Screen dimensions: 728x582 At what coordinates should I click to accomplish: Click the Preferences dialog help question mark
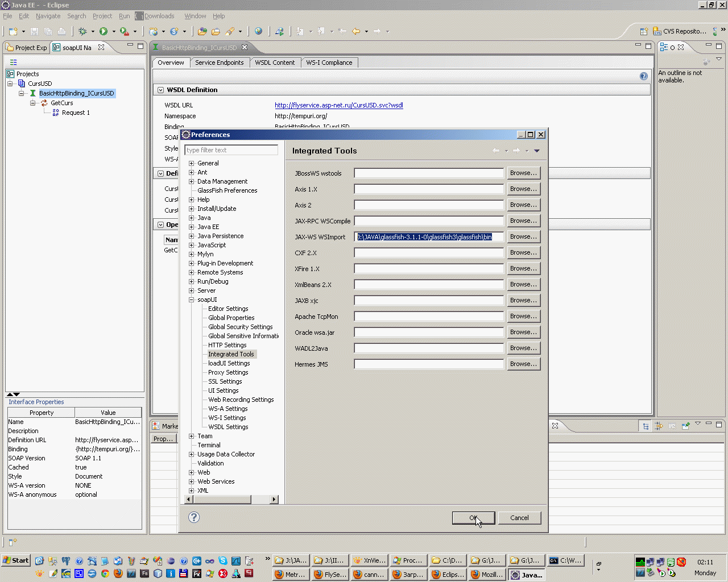(194, 517)
